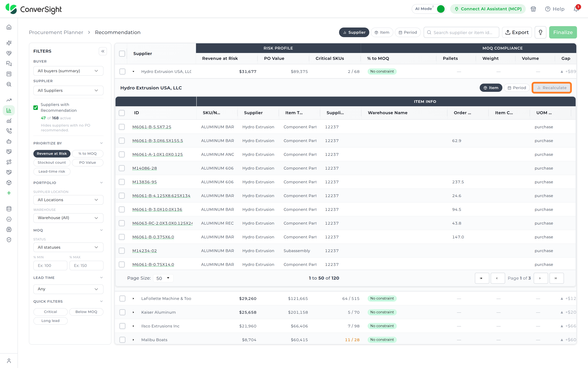Click the lightbulb insights button
Screen dimensions: 588x368
point(540,32)
